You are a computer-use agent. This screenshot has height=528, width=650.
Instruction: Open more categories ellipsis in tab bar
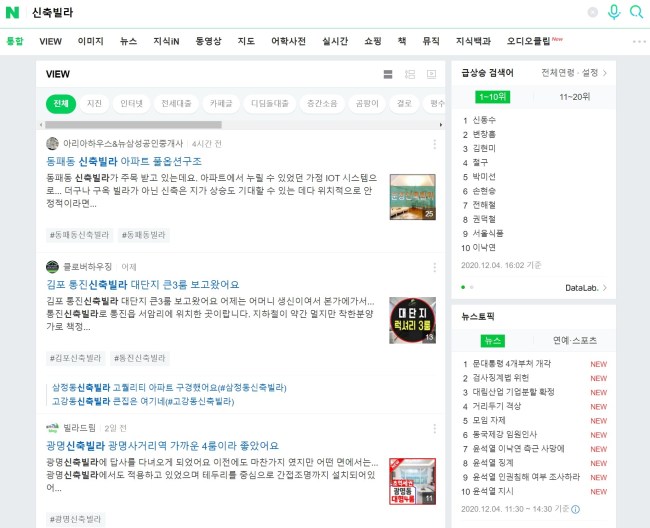tap(639, 41)
